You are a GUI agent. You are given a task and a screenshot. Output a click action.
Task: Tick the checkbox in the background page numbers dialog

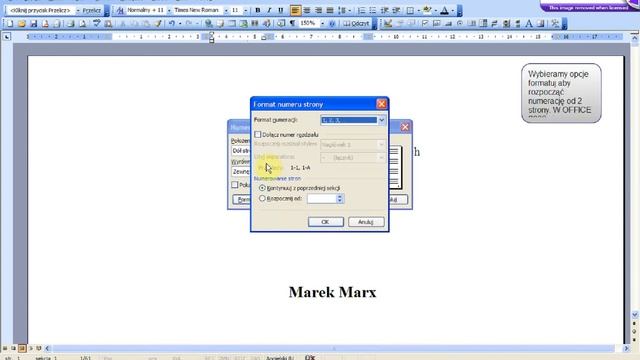235,185
